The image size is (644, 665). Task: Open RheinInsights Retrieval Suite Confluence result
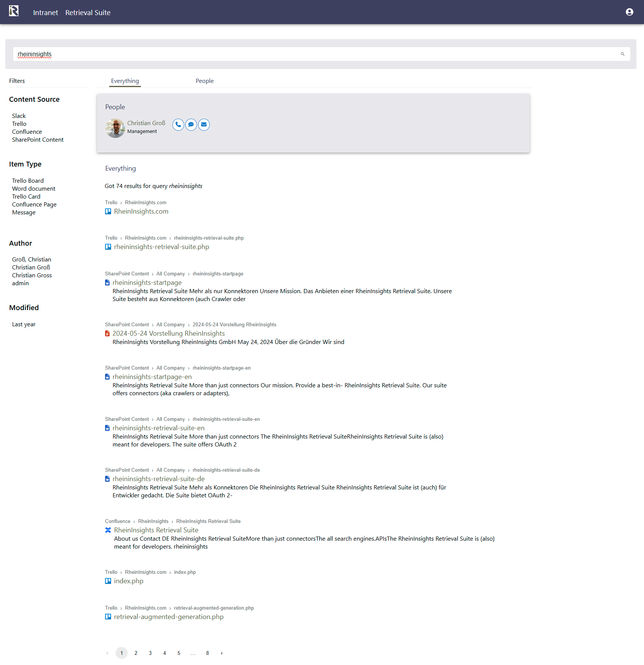pyautogui.click(x=156, y=530)
